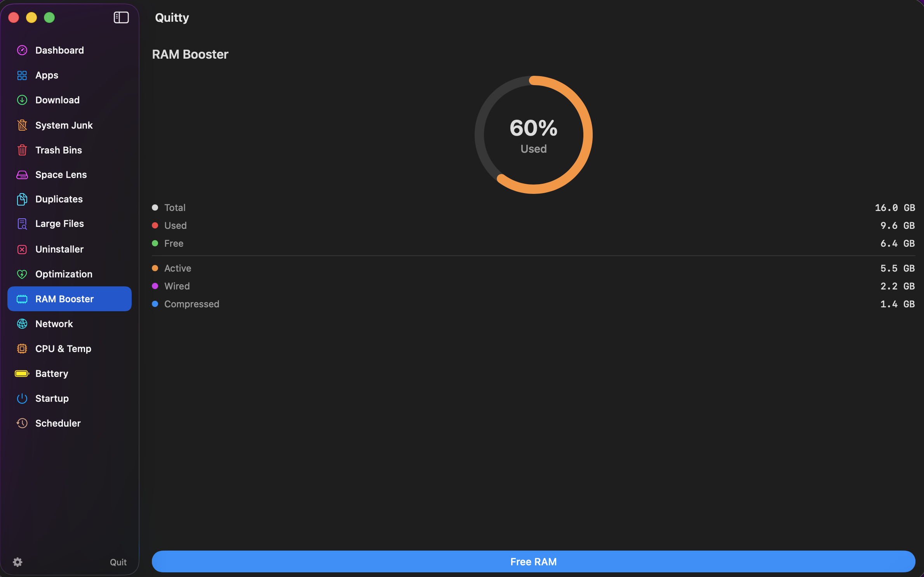This screenshot has width=924, height=577.
Task: Switch to the Apps section
Action: click(x=47, y=75)
